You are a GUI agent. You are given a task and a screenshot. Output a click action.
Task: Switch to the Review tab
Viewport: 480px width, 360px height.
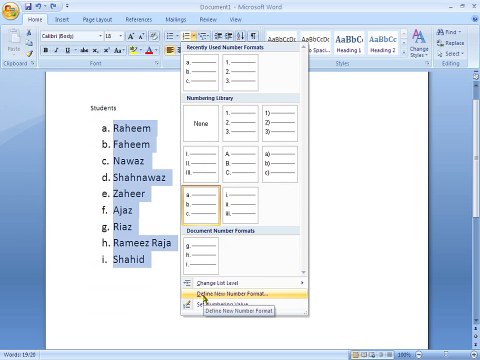(208, 20)
